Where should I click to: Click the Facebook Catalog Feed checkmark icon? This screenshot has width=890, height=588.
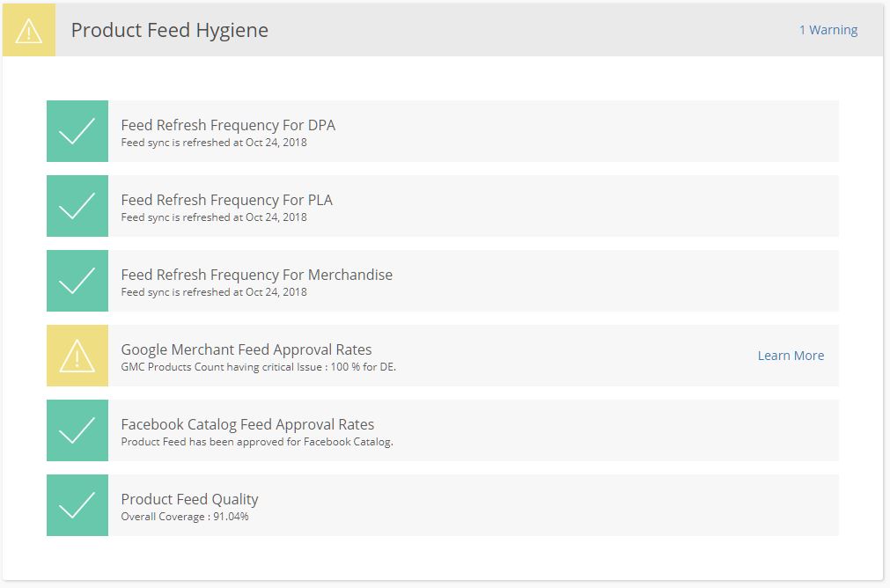pyautogui.click(x=77, y=430)
